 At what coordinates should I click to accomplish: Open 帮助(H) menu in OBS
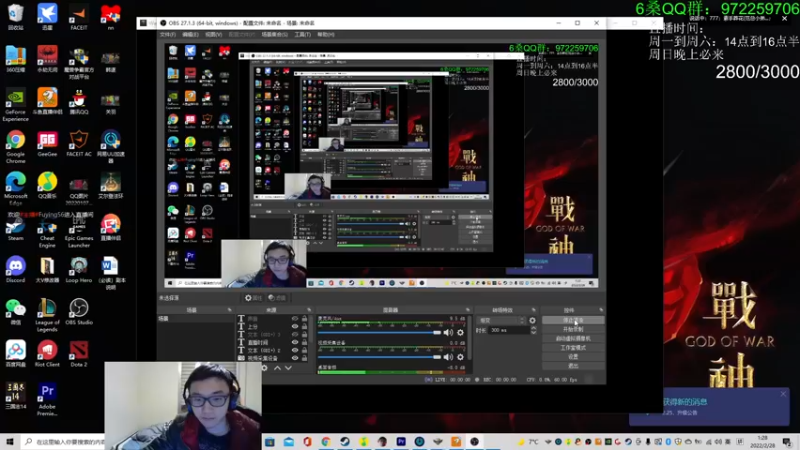pos(326,35)
